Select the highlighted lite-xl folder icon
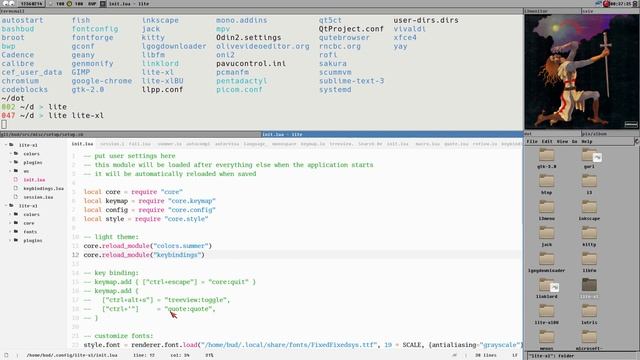 click(x=589, y=285)
